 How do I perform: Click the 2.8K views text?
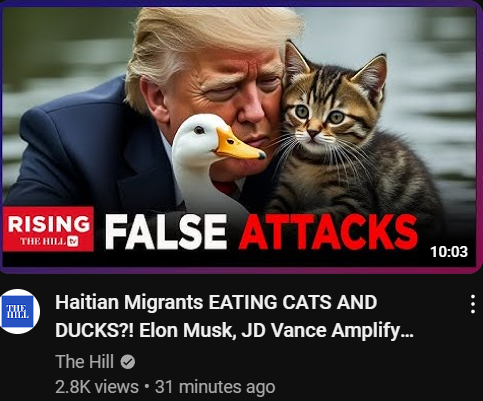click(97, 387)
